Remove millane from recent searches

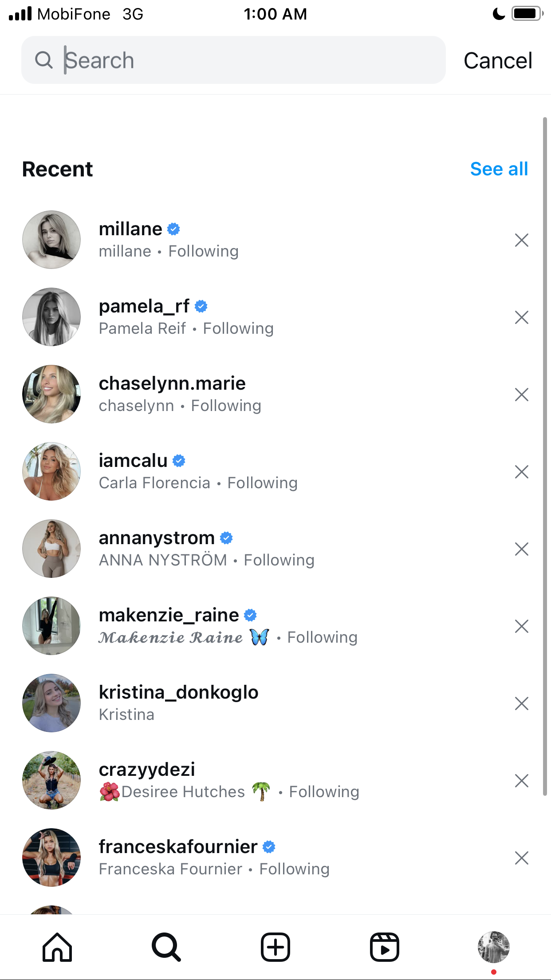point(522,240)
